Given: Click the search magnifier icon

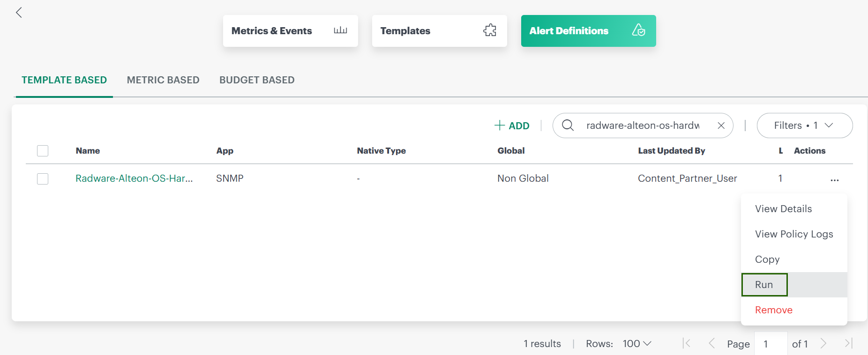Looking at the screenshot, I should [x=568, y=125].
